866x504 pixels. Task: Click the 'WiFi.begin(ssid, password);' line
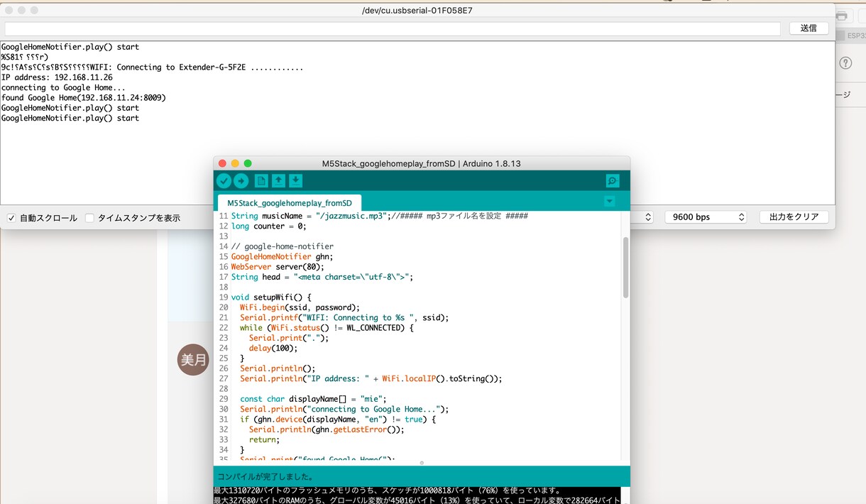coord(300,307)
